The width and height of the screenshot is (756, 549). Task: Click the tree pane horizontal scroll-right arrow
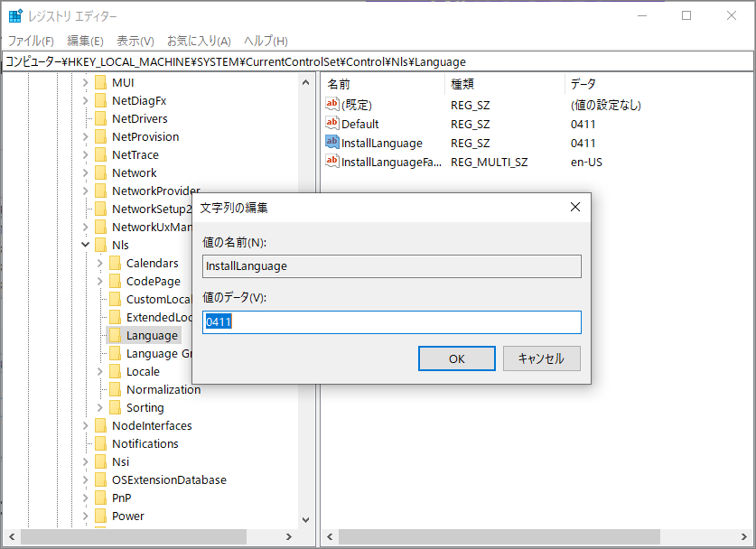[x=289, y=537]
